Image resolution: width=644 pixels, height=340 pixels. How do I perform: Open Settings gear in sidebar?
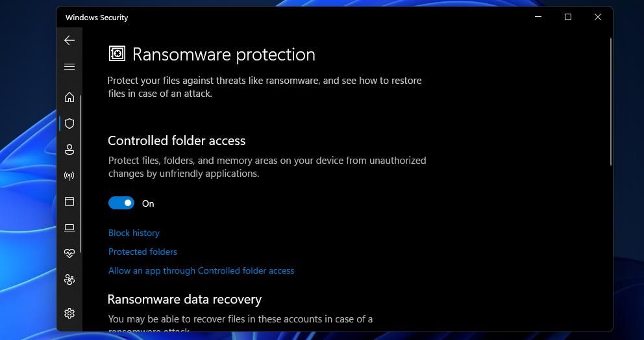coord(69,313)
